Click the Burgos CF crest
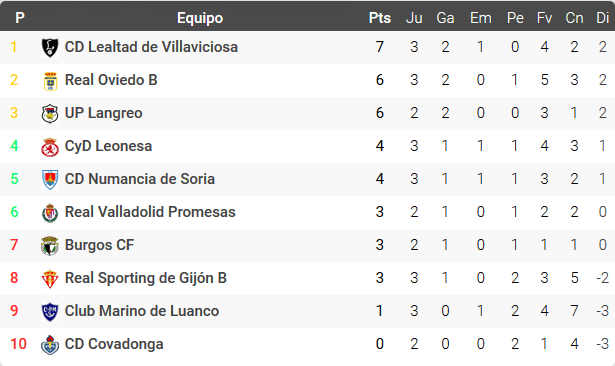Image resolution: width=615 pixels, height=366 pixels. 50,246
